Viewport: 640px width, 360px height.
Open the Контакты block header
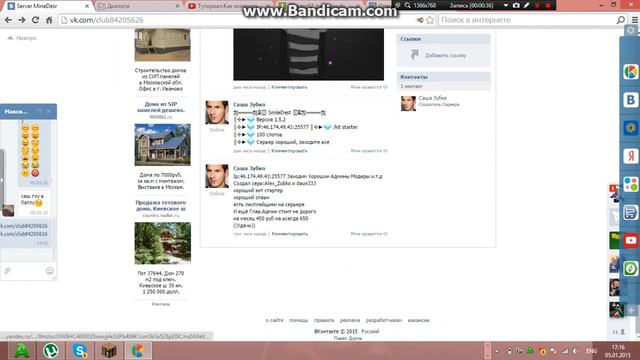(x=444, y=77)
